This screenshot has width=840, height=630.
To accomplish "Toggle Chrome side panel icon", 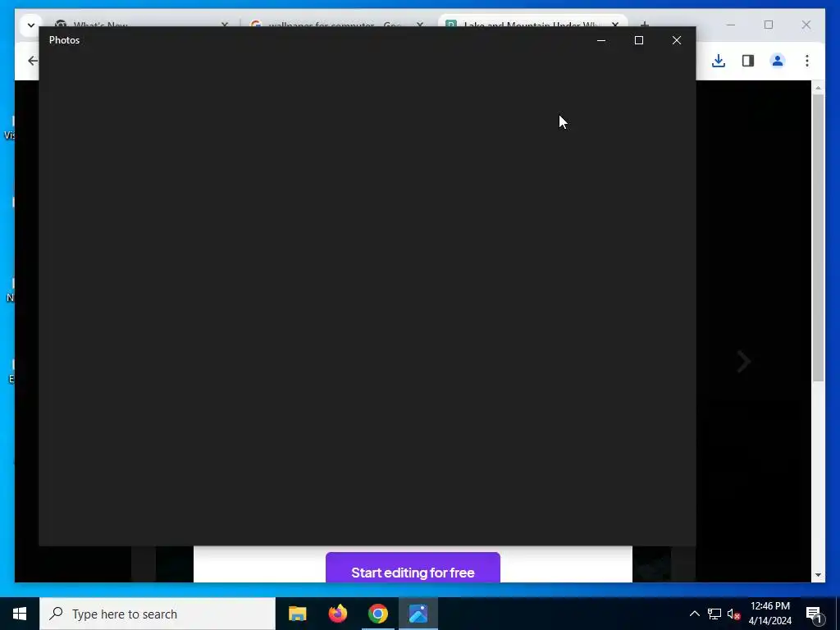I will 748,61.
